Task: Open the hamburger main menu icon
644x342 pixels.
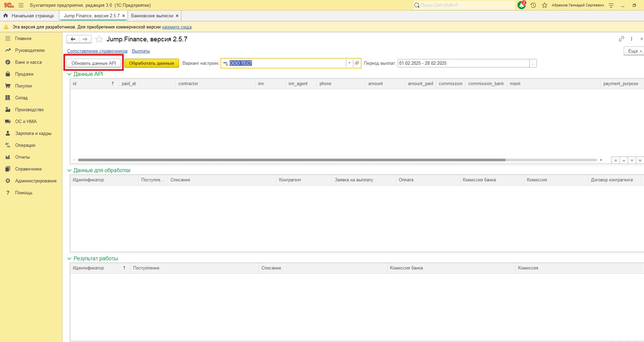Action: [21, 5]
